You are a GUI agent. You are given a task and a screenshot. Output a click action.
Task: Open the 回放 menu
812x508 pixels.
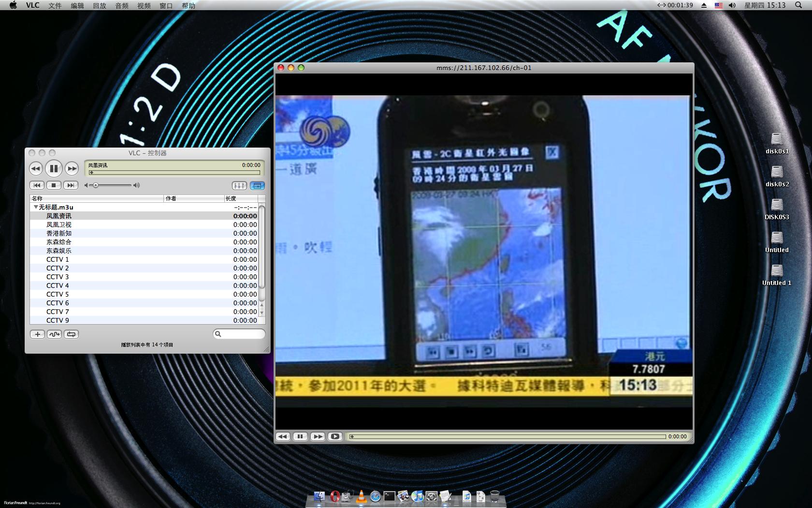point(100,5)
